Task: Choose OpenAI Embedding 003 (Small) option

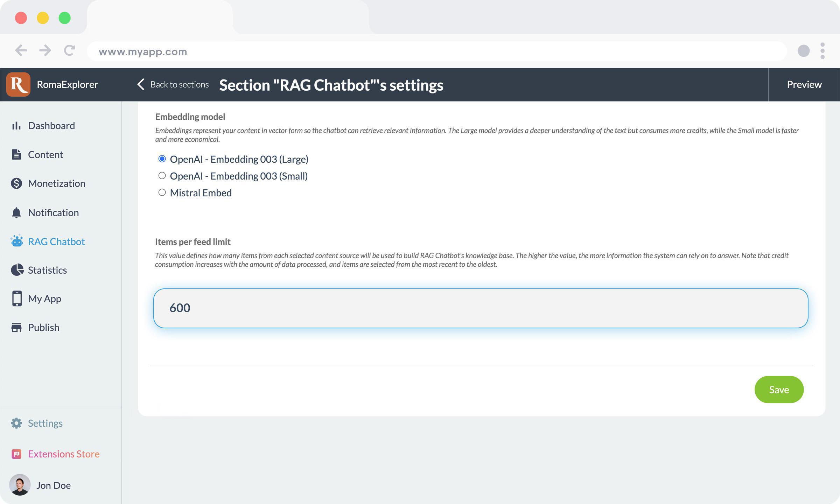Action: pyautogui.click(x=162, y=176)
